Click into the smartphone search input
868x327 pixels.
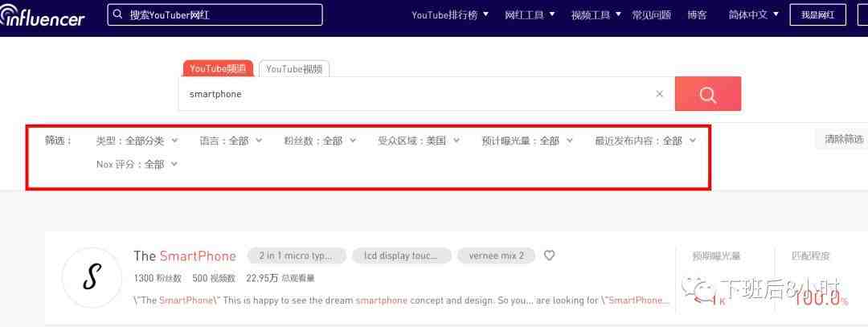pyautogui.click(x=426, y=94)
